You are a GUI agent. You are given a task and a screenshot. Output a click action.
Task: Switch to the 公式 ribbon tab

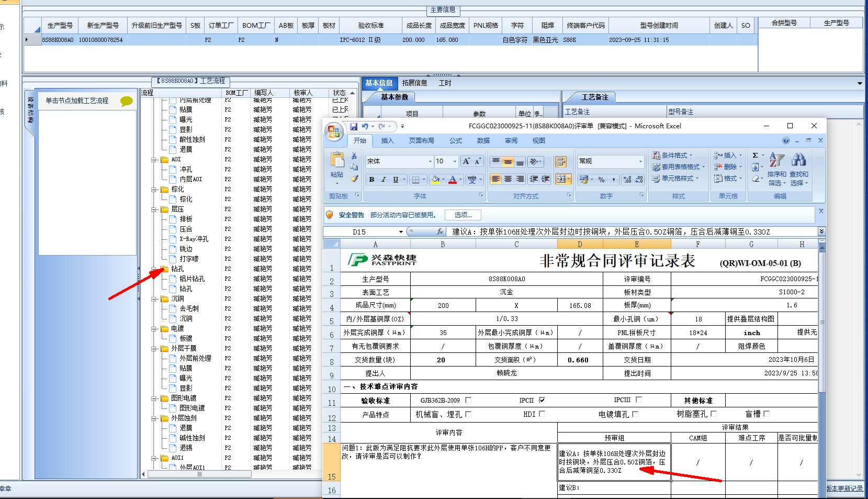pyautogui.click(x=456, y=141)
